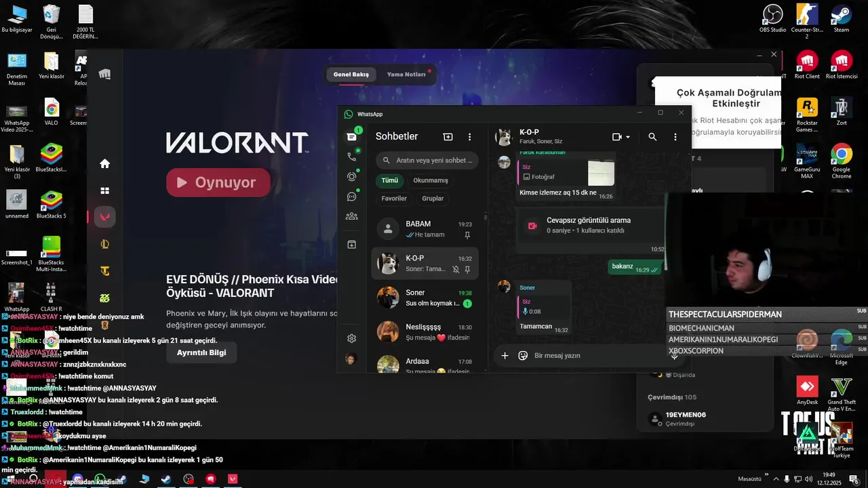Screen dimensions: 868x488
Task: Open Grand Theft Auto V shortcut
Action: pyautogui.click(x=842, y=394)
